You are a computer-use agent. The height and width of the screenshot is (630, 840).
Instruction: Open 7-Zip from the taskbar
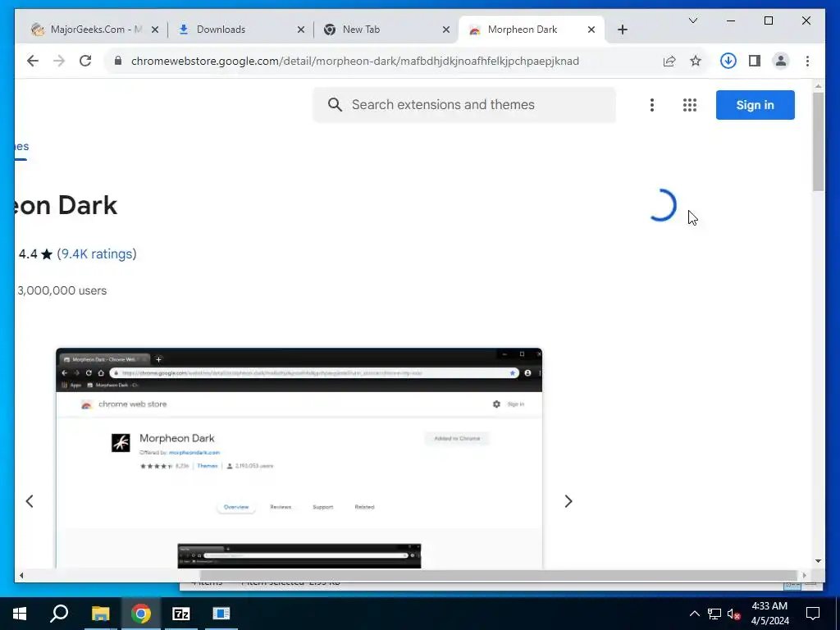[x=181, y=614]
